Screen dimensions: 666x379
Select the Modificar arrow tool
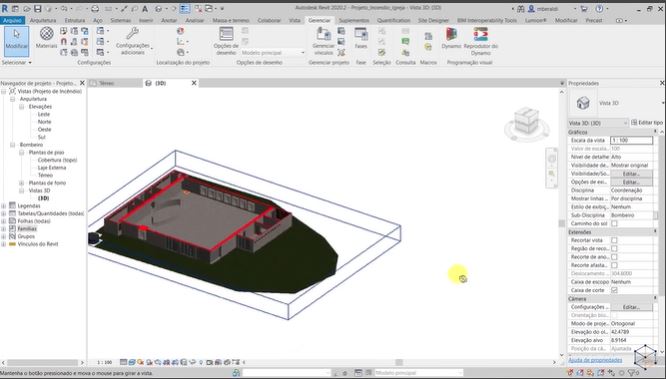17,41
